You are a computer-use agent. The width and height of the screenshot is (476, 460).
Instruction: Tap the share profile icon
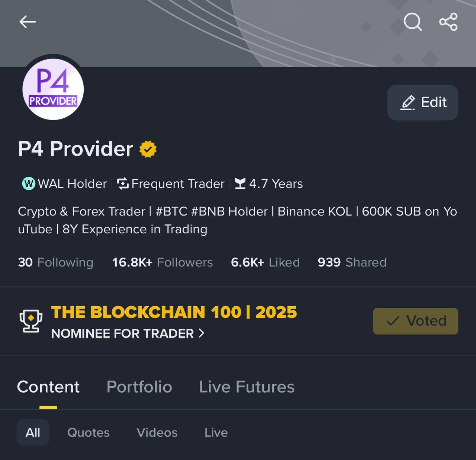tap(448, 22)
